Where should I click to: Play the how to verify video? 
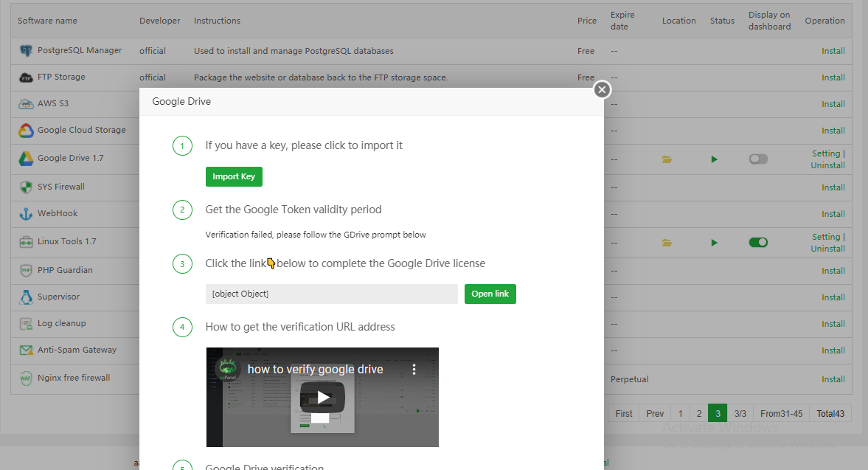click(x=322, y=398)
